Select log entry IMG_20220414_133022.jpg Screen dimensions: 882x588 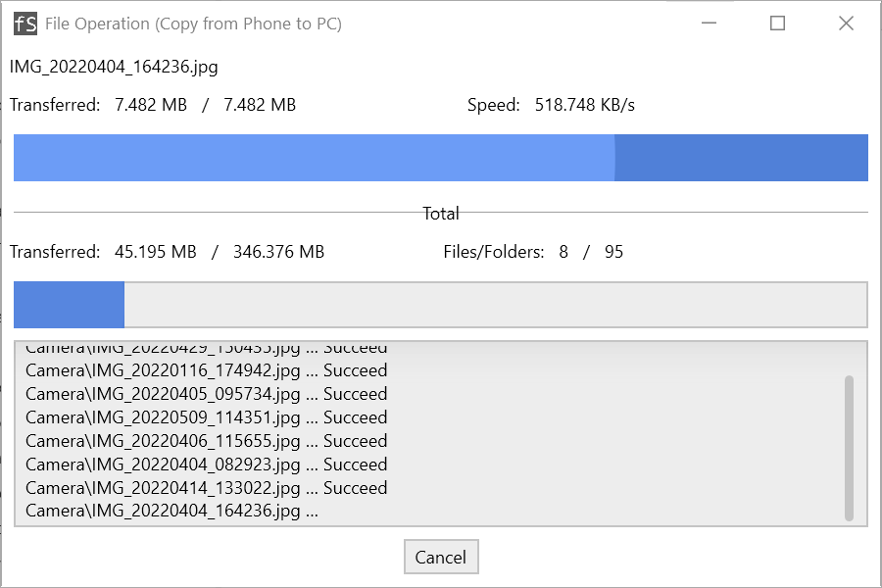click(207, 488)
